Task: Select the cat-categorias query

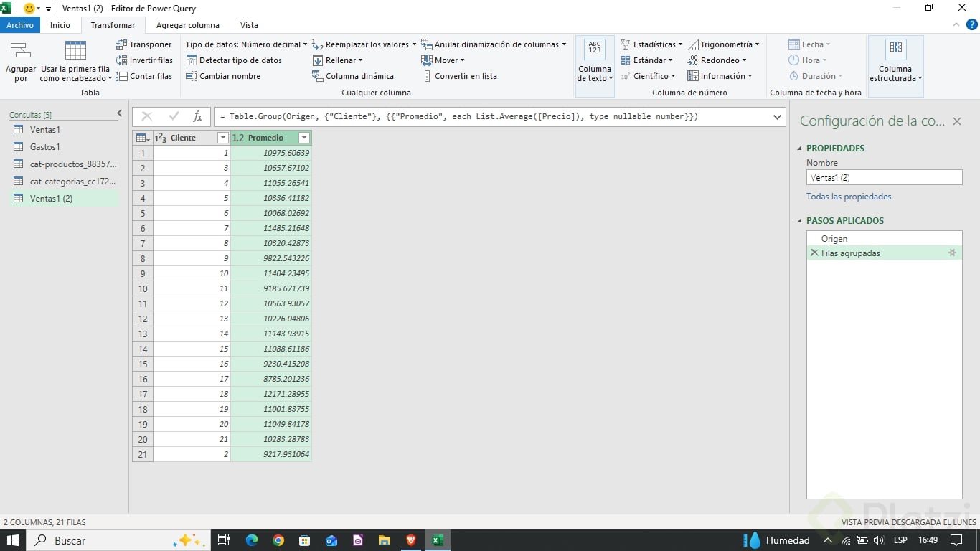Action: pyautogui.click(x=64, y=182)
